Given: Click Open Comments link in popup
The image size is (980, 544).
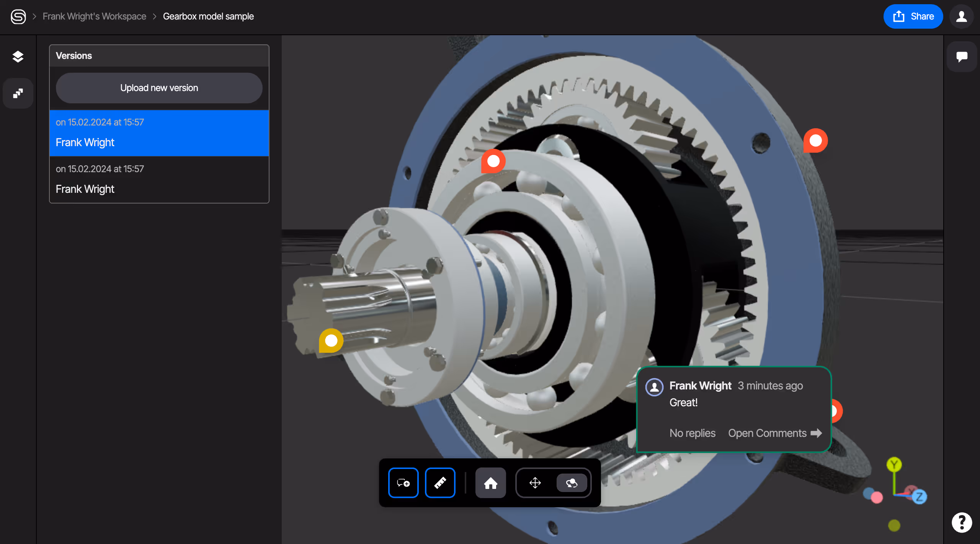Looking at the screenshot, I should (775, 433).
